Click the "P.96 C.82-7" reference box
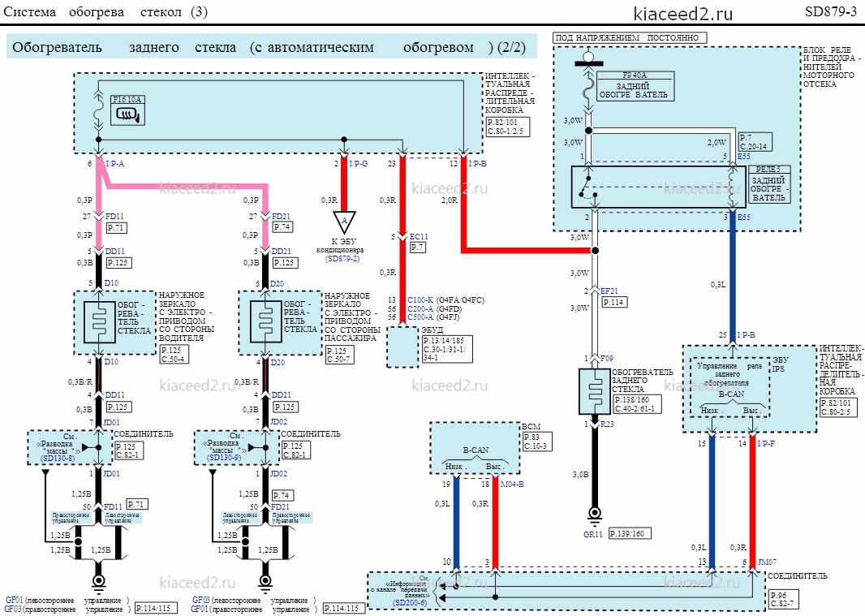 783,600
